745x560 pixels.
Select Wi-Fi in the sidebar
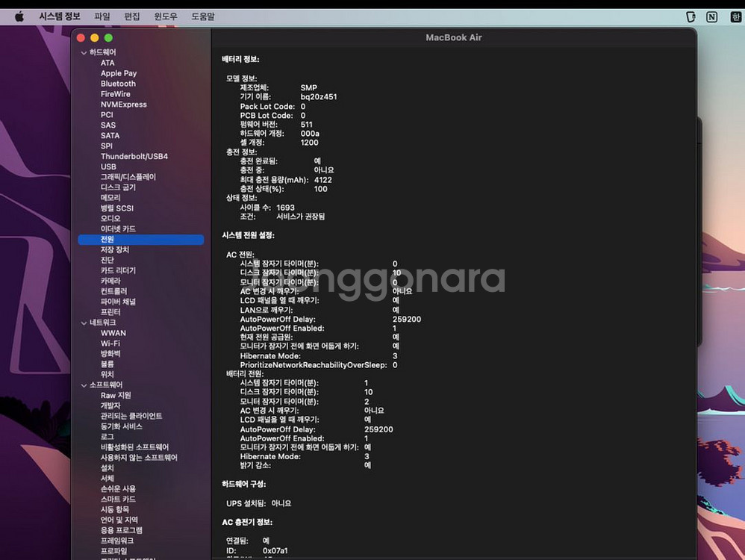click(x=110, y=343)
